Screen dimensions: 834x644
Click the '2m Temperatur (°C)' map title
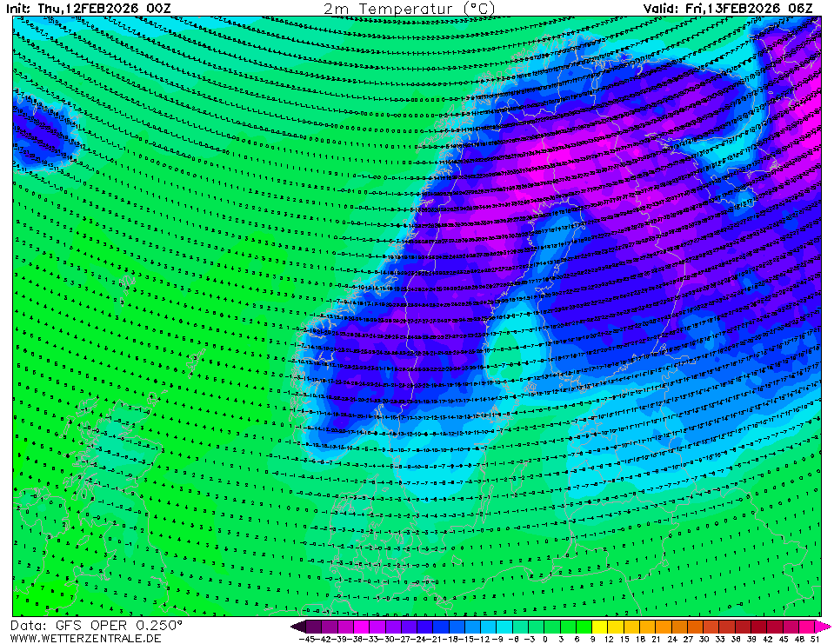pos(409,9)
